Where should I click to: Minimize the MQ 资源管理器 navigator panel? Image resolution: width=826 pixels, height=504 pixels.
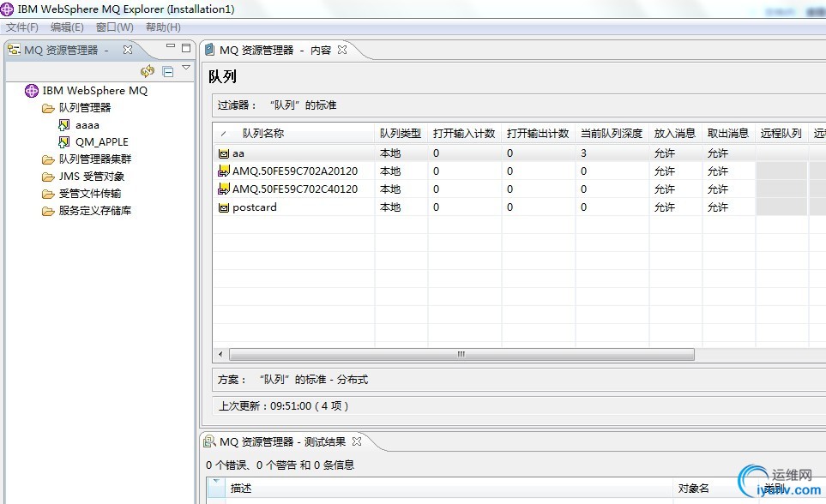click(171, 46)
